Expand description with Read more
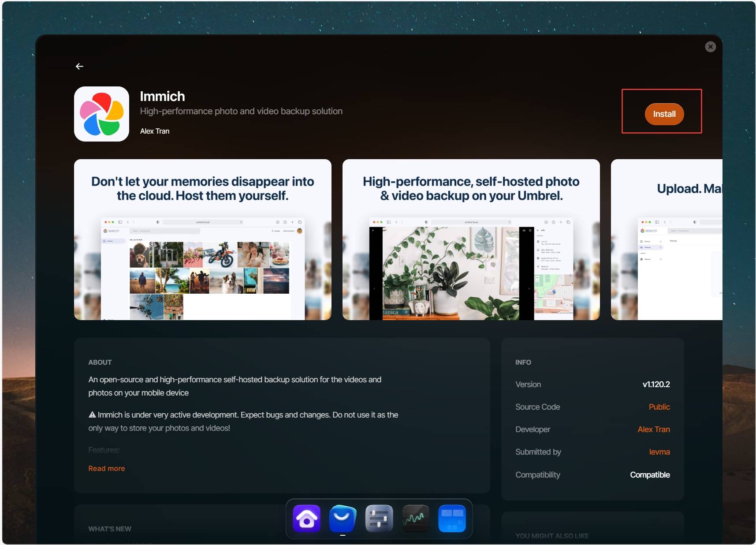The height and width of the screenshot is (545, 756). (107, 468)
